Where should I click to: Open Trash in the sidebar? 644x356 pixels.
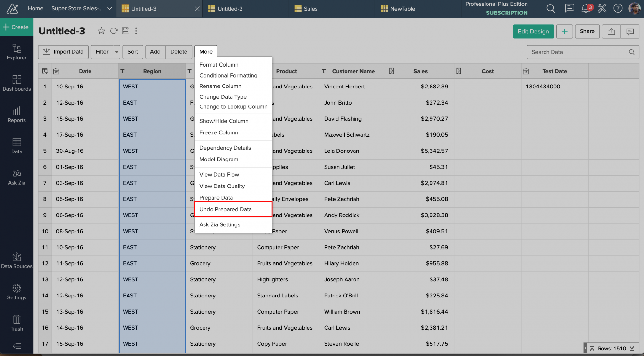[x=17, y=323]
